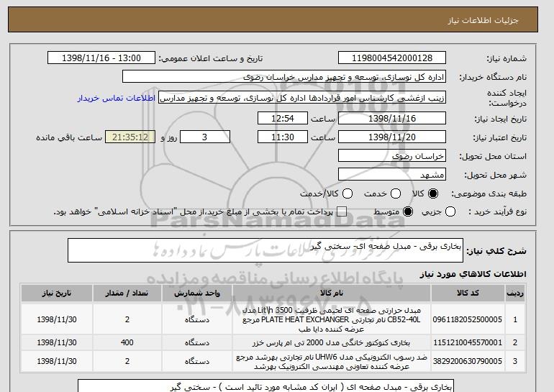Viewport: 554px width, 392px height.
Task: Click the remaining time countdown 21:35:12
Action: (x=130, y=137)
